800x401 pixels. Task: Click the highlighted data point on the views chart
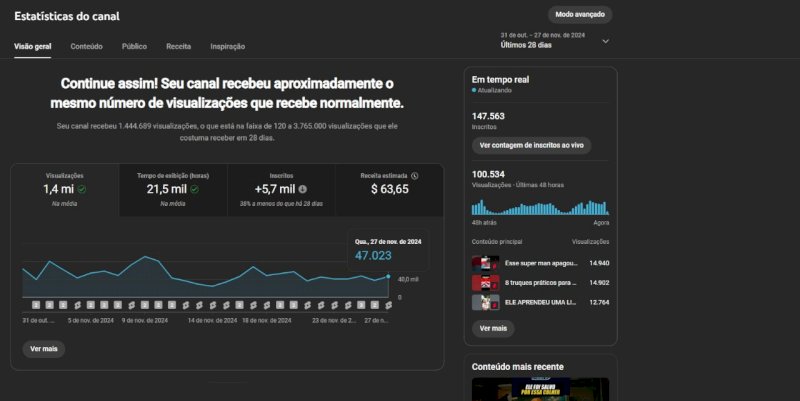(x=388, y=277)
